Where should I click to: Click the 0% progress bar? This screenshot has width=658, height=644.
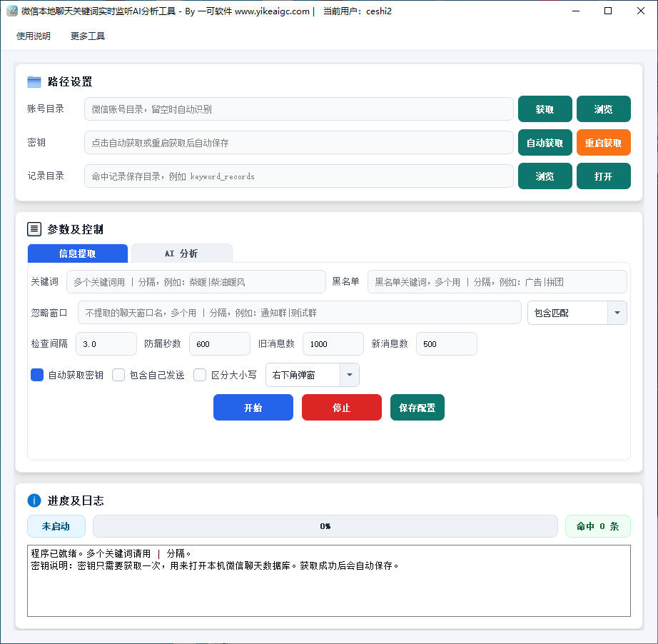325,526
